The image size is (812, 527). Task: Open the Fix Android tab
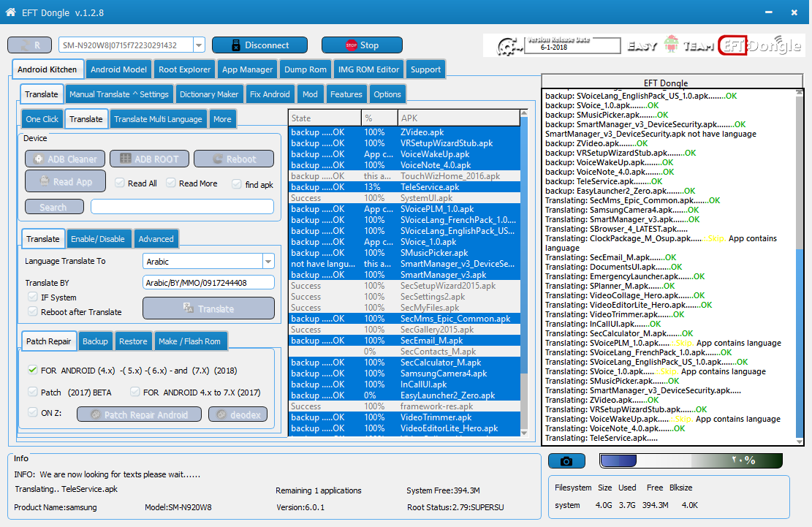tap(270, 94)
